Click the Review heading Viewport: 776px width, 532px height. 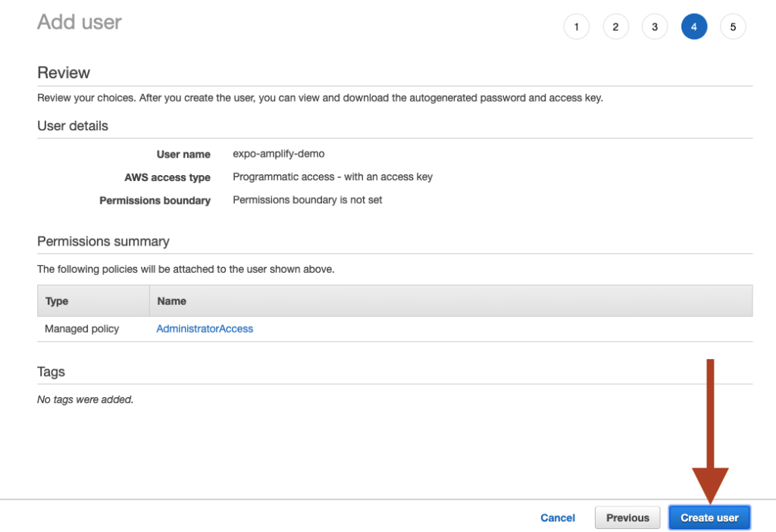point(64,73)
